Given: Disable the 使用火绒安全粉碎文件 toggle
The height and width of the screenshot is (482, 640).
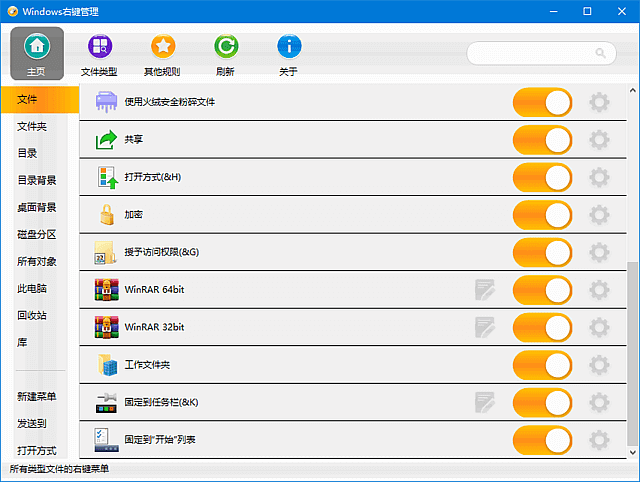Looking at the screenshot, I should point(543,102).
